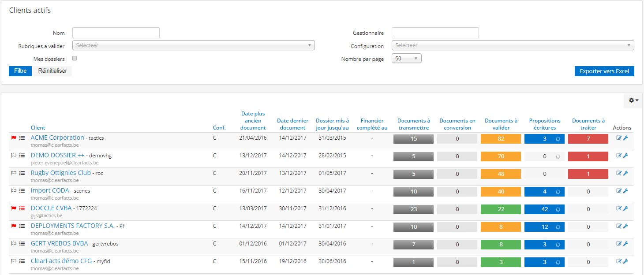Screen dimensions: 644x275
Task: Click the edit icon in DEPLOYMENTS FACTORY row
Action: (619, 226)
